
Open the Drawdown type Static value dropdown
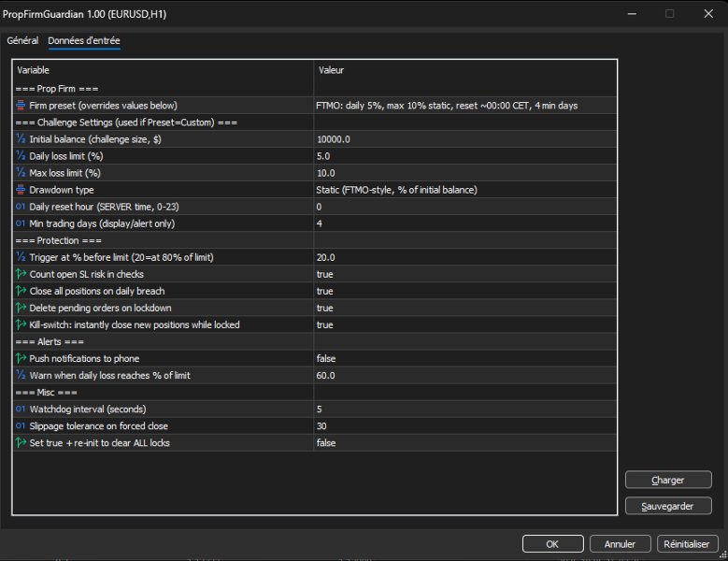[x=465, y=190]
